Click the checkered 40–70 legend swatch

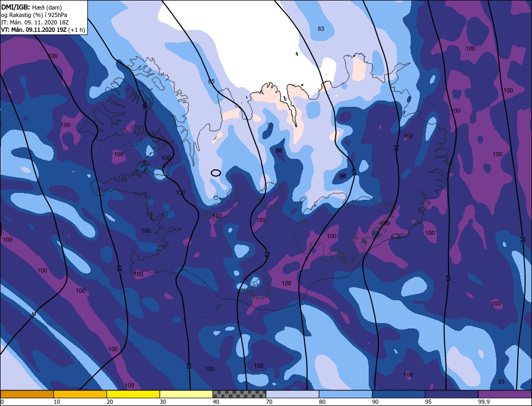[239, 394]
